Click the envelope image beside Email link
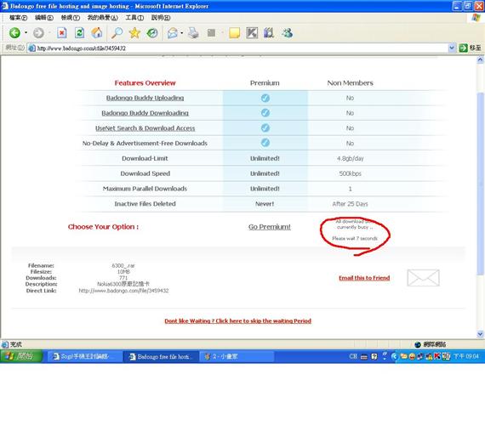The height and width of the screenshot is (448, 485). click(x=423, y=278)
